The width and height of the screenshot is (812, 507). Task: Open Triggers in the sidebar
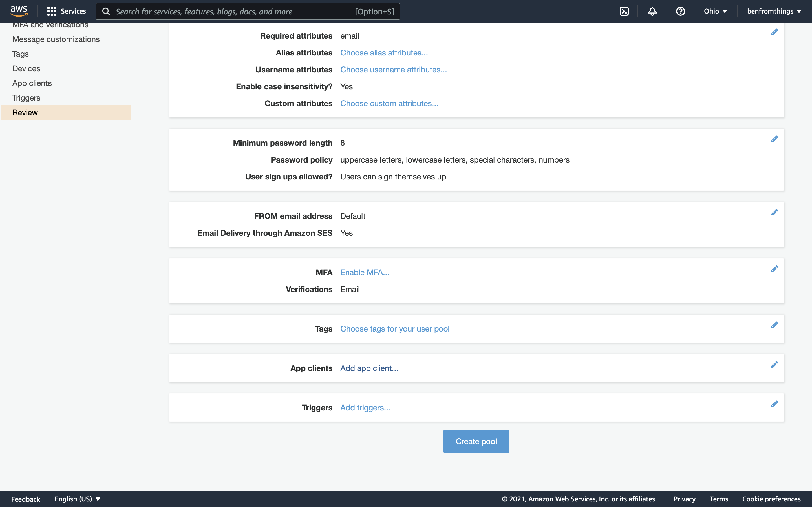[26, 98]
